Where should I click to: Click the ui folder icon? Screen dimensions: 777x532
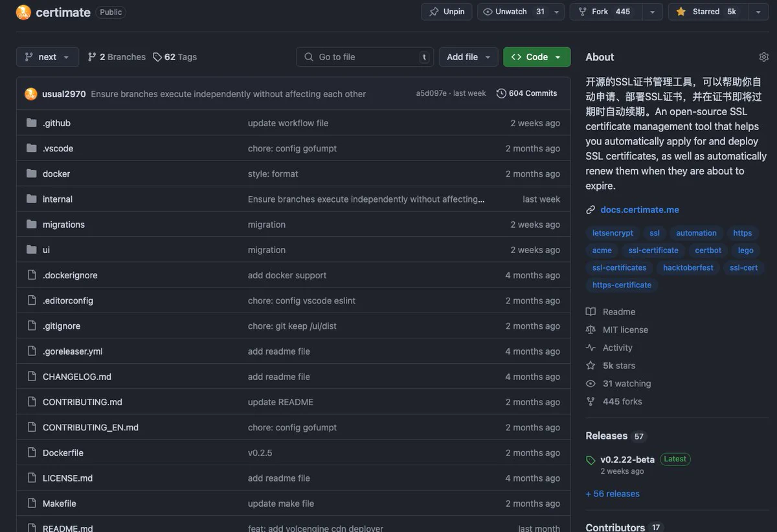[x=32, y=249]
